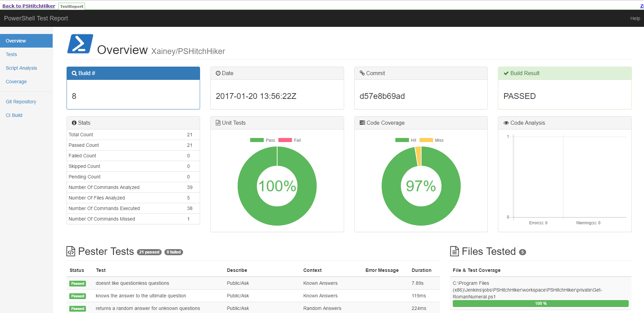Click the Failed Count stats row
Screen dimensions: 644x313
point(133,156)
